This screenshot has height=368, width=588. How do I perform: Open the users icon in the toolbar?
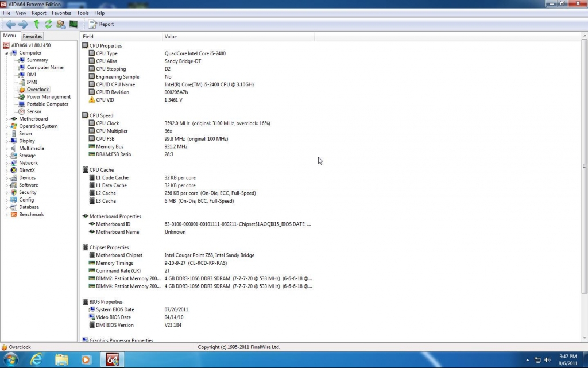(x=61, y=24)
